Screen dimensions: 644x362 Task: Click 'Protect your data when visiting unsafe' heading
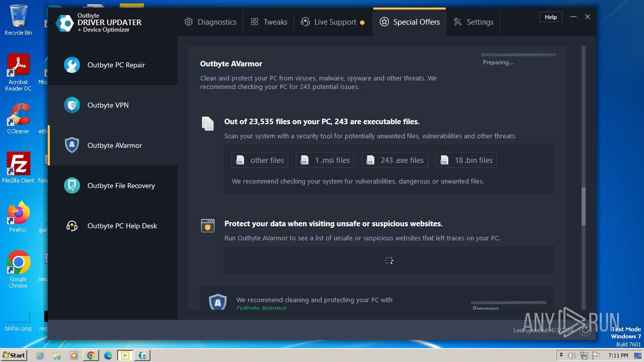pos(334,224)
